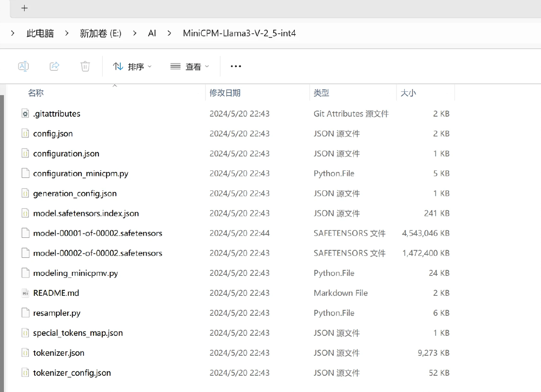Select model-00001-of-00002.safetensors file

(97, 234)
